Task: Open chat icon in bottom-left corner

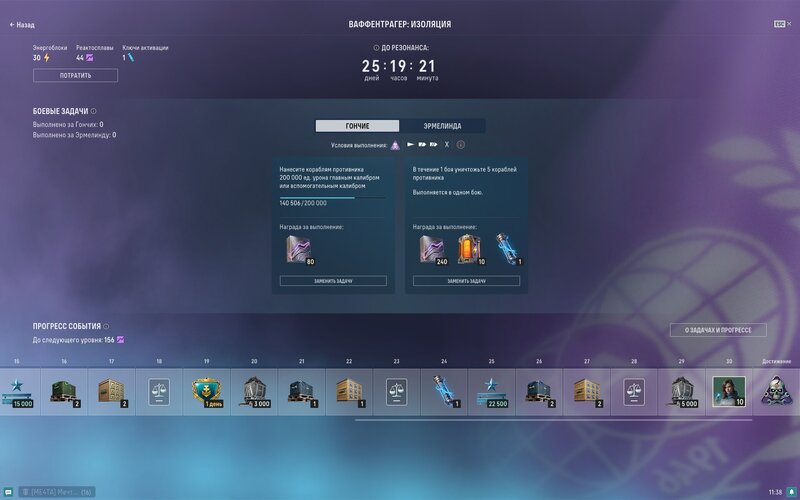Action: coord(9,492)
